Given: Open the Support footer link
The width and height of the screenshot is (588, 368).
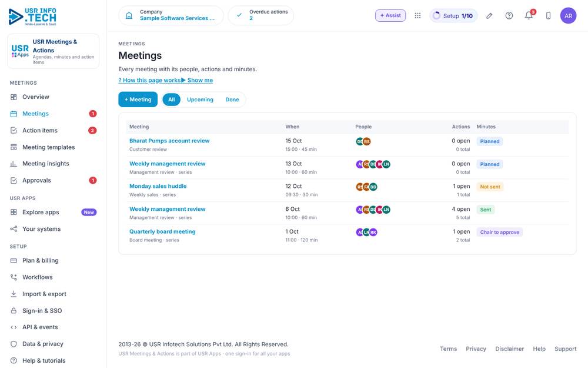Looking at the screenshot, I should (x=566, y=349).
